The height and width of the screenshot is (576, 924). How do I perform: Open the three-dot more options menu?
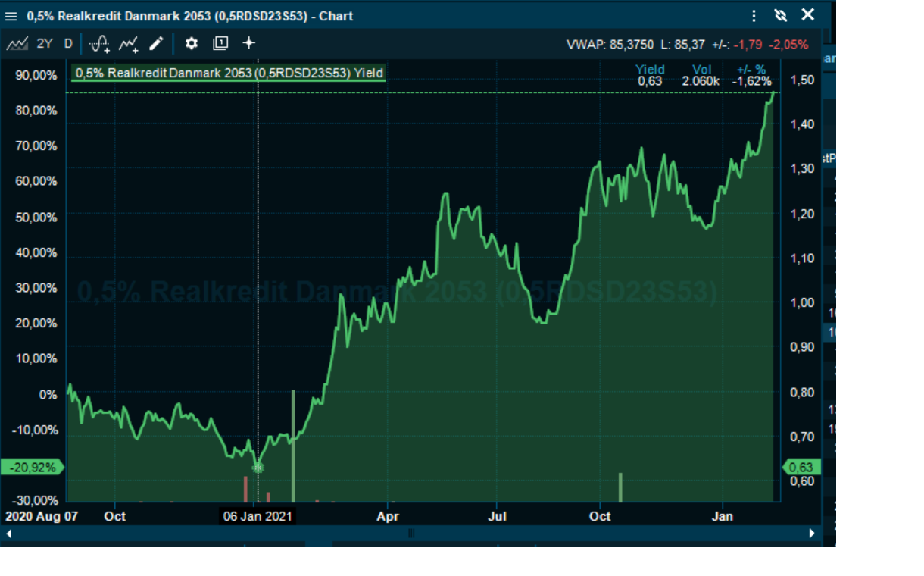[x=754, y=16]
